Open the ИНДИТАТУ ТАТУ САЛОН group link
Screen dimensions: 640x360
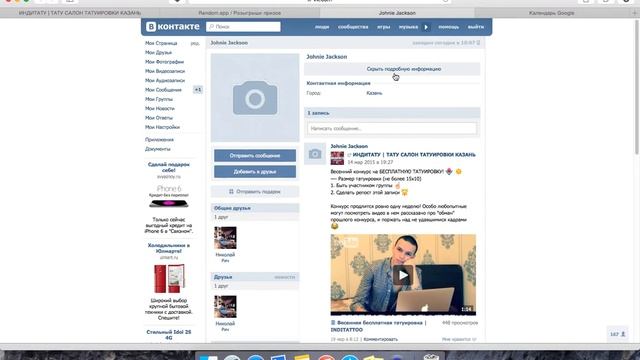tap(414, 155)
